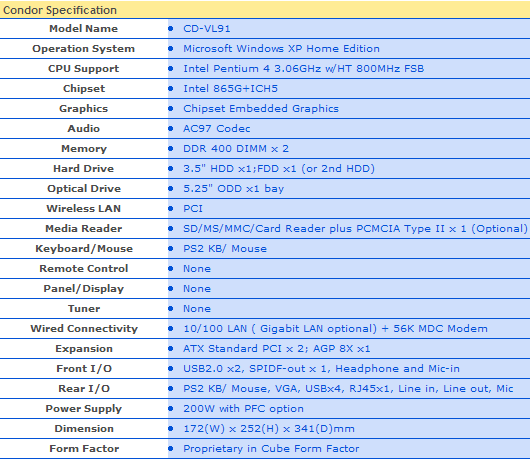The width and height of the screenshot is (530, 459).
Task: Click the 'Model Name' label
Action: [x=83, y=29]
